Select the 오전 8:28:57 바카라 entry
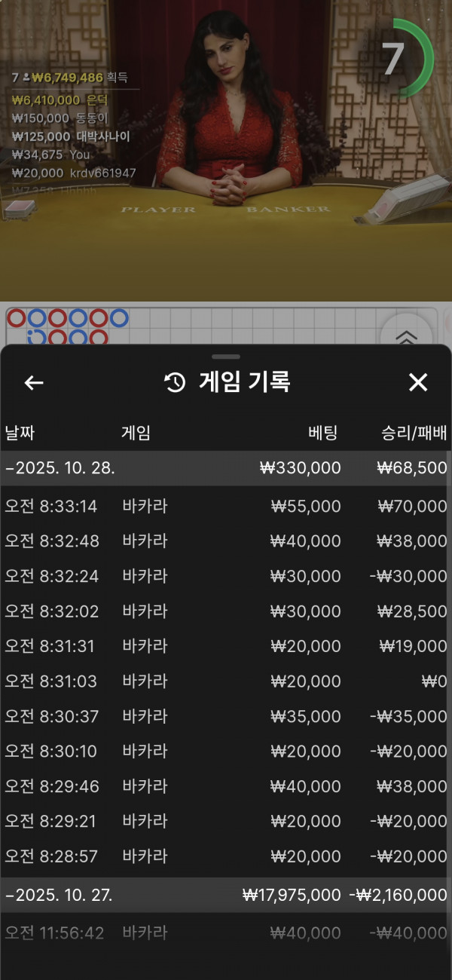 226,856
